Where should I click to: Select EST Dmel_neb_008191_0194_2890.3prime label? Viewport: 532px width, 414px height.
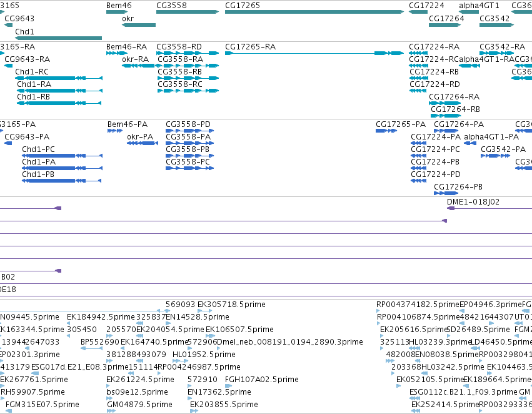click(289, 342)
